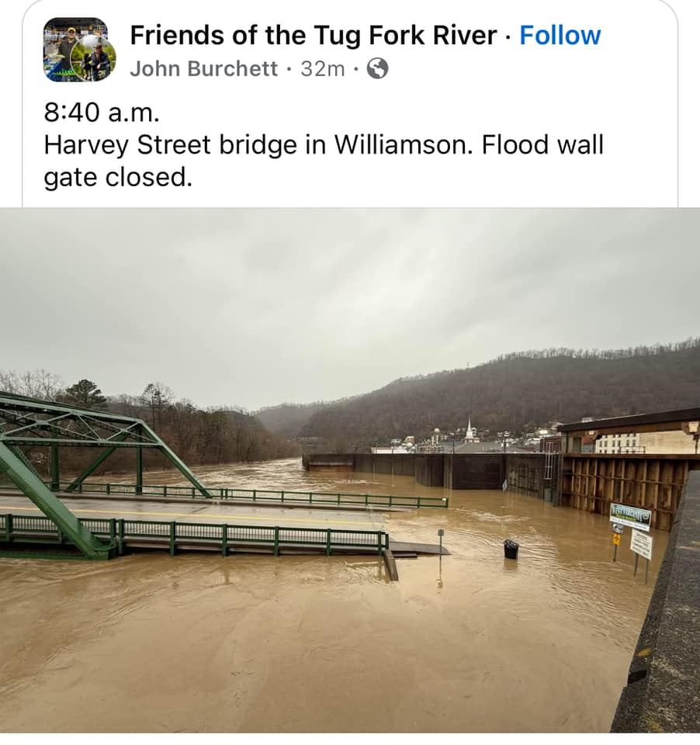The width and height of the screenshot is (700, 745).
Task: Click the green banner sign on wall
Action: (630, 515)
